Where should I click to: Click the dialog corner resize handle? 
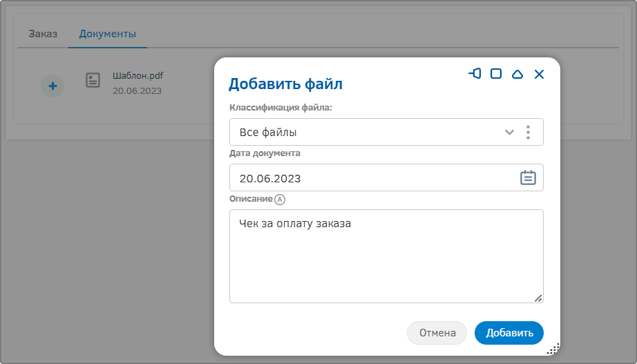553,349
